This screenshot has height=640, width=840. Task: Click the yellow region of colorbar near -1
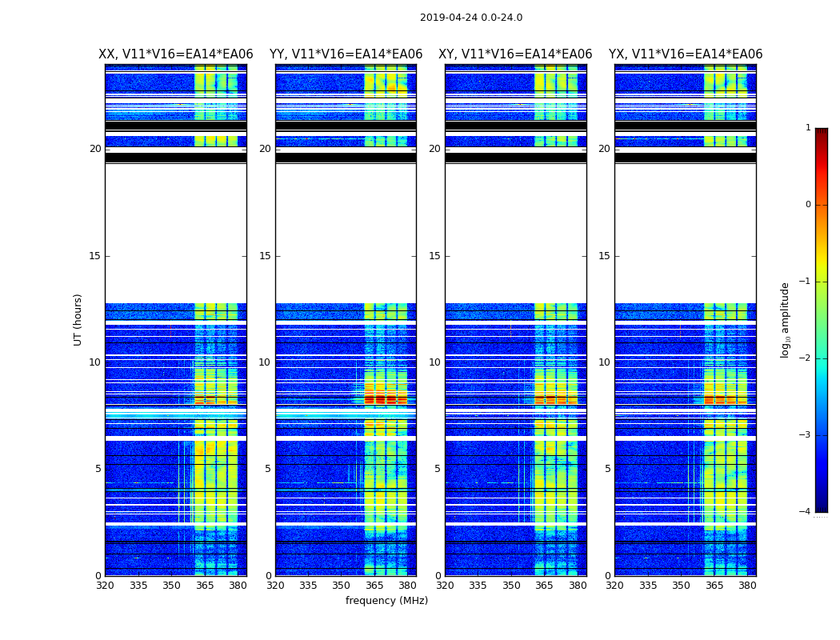(x=822, y=282)
